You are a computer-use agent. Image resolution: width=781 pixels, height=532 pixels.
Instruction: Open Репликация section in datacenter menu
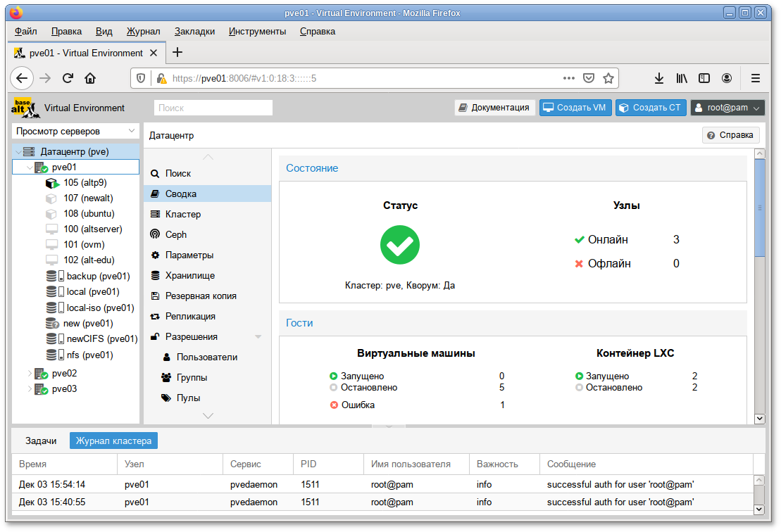(207, 316)
